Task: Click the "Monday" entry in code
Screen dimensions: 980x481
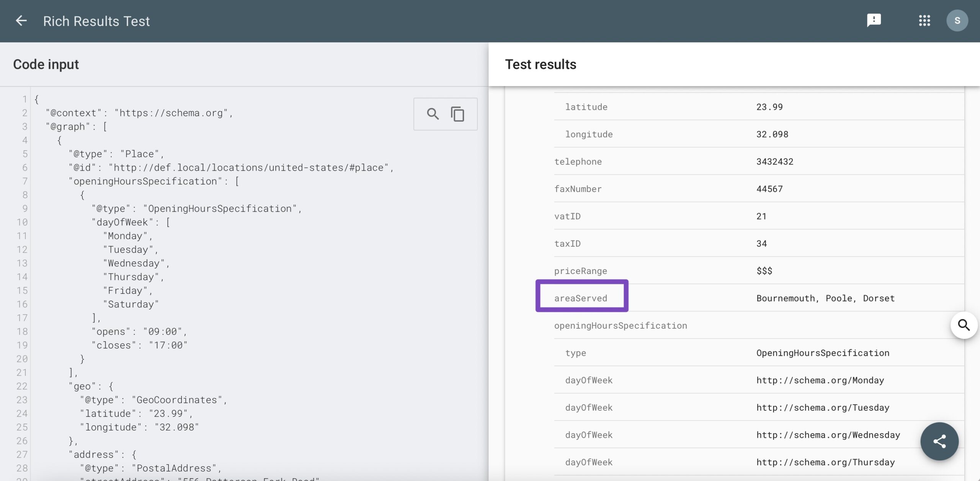Action: pos(128,236)
